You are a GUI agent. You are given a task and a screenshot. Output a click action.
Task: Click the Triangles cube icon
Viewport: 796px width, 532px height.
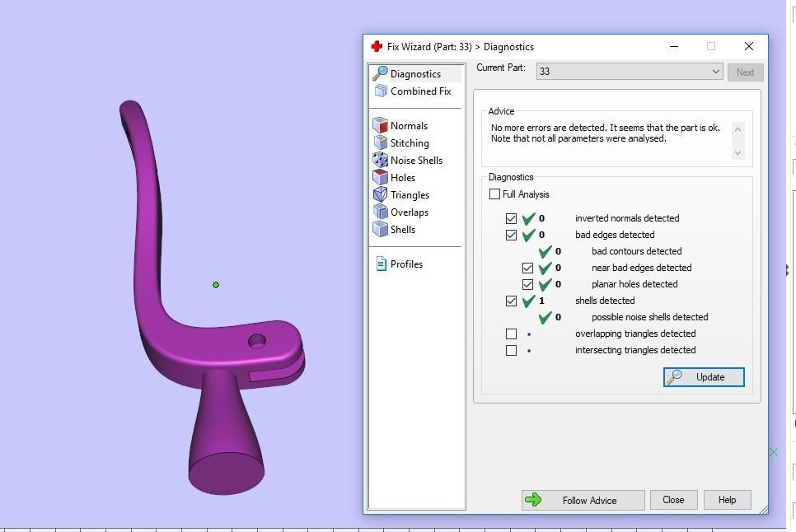pos(380,194)
